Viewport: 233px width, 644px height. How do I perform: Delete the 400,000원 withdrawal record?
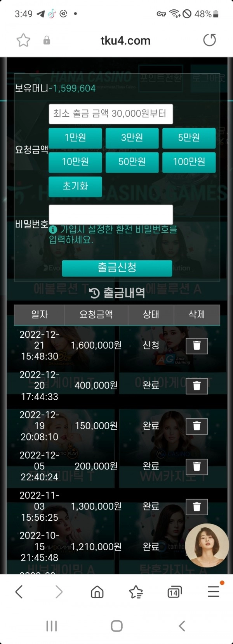click(197, 386)
